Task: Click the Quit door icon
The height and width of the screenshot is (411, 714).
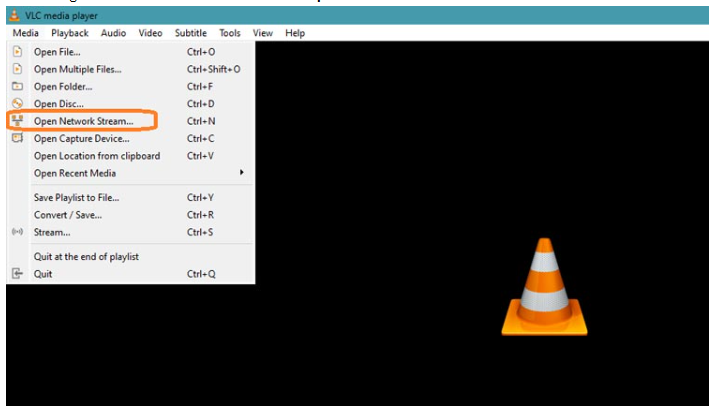Action: tap(16, 274)
